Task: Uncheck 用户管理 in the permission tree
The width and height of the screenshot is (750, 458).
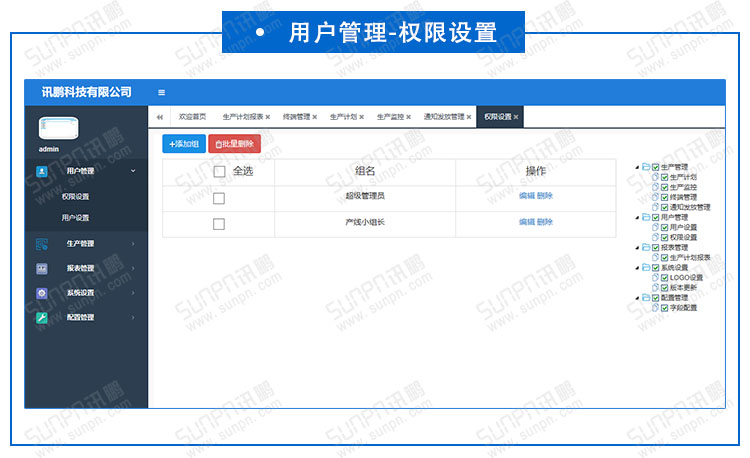Action: click(x=656, y=218)
